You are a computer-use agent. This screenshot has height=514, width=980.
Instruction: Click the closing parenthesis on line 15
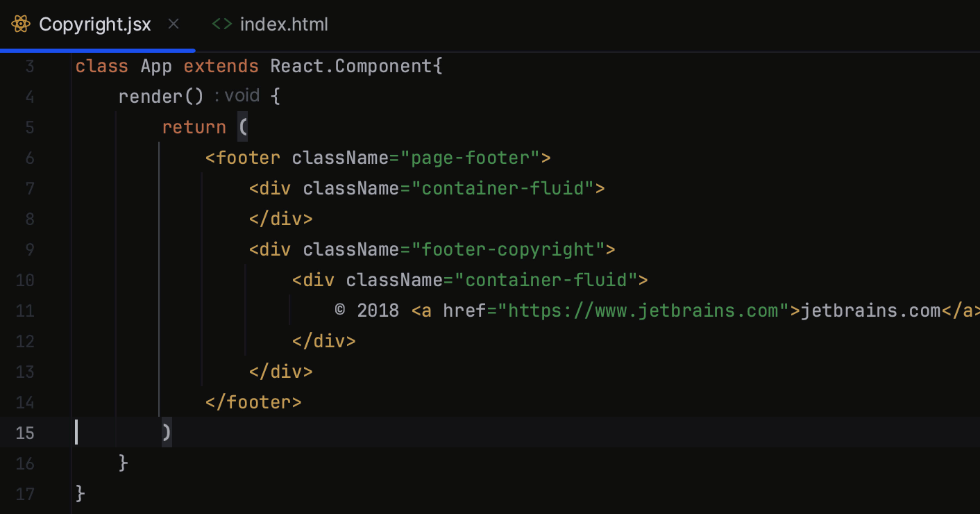167,433
